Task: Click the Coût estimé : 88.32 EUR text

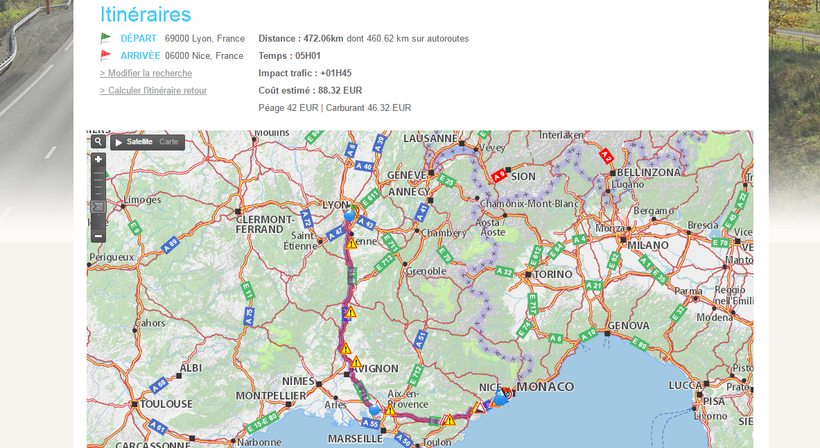Action: [x=310, y=90]
